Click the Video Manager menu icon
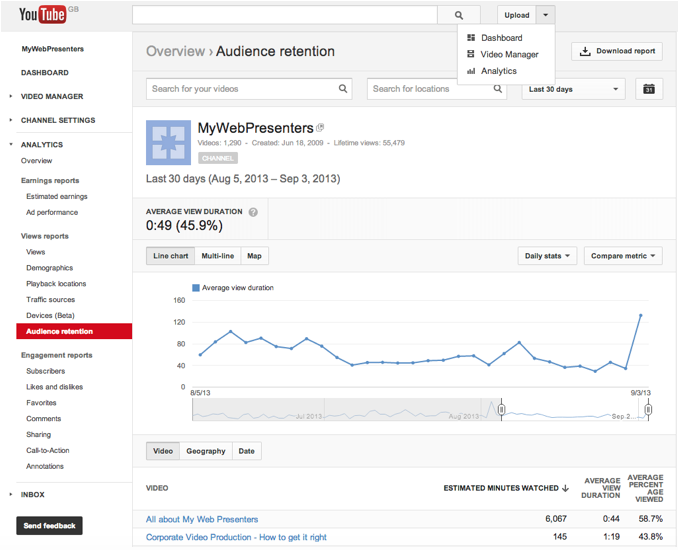 pos(471,54)
